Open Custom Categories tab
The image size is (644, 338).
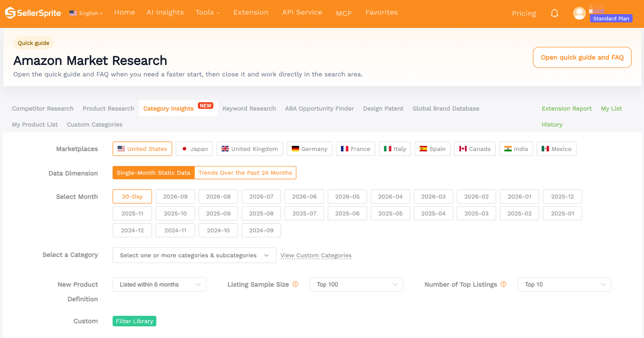(95, 125)
